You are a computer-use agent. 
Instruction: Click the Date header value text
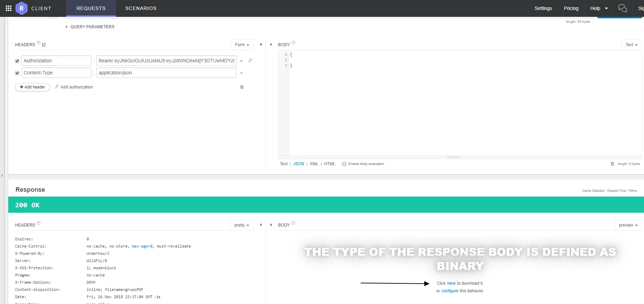[x=123, y=297]
